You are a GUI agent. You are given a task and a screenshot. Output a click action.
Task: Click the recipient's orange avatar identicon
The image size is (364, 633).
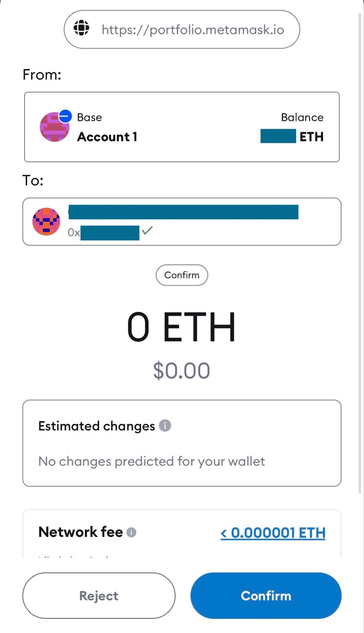pyautogui.click(x=46, y=222)
